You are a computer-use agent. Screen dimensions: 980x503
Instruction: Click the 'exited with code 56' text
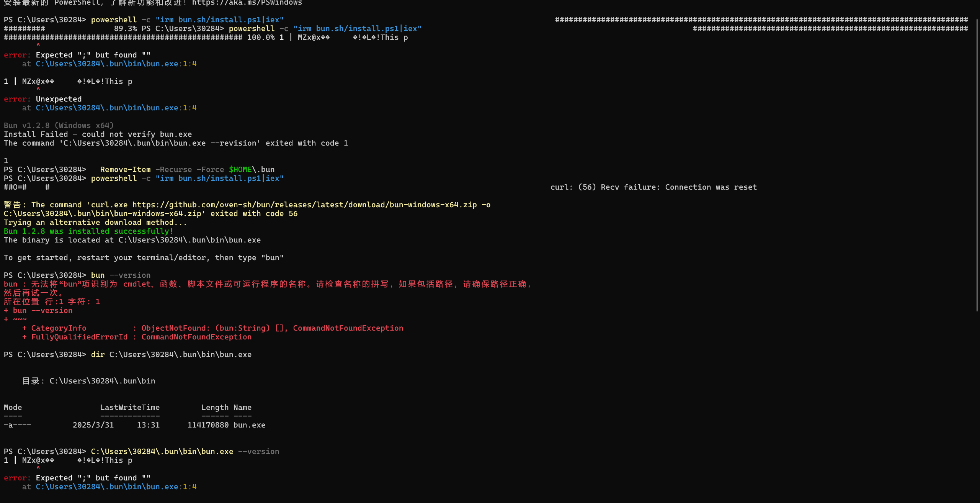coord(254,214)
